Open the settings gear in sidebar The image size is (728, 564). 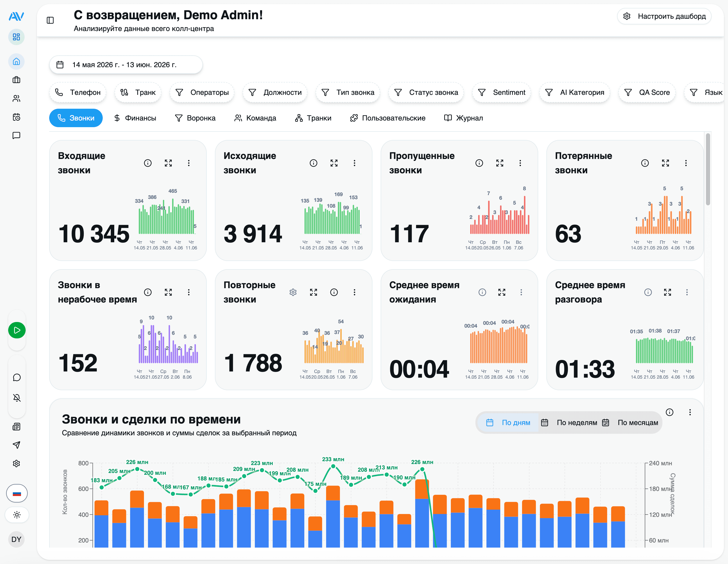[x=16, y=464]
